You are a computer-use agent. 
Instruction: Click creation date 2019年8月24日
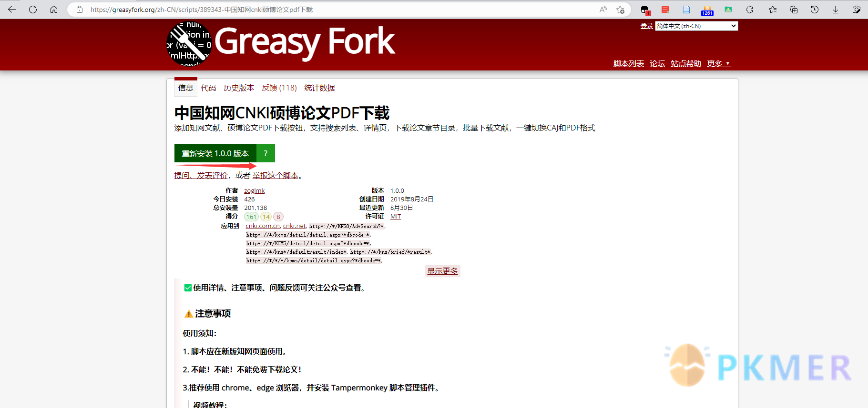pos(412,199)
